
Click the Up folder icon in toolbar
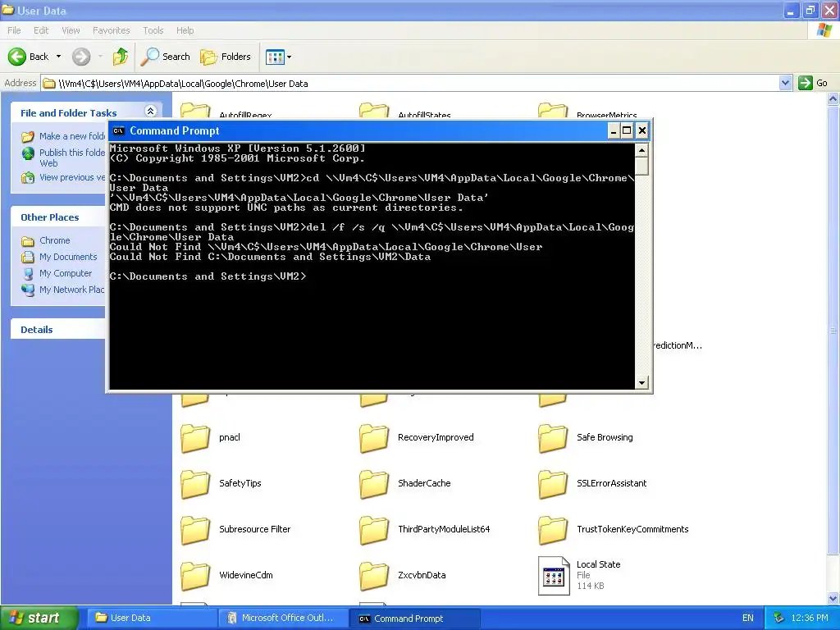[120, 57]
